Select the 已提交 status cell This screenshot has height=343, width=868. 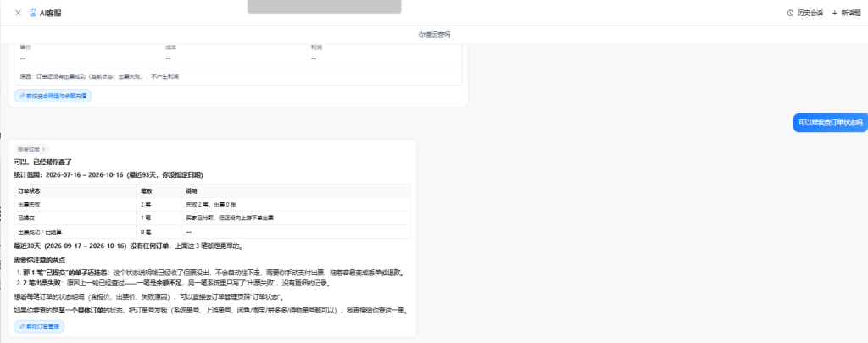tap(75, 218)
